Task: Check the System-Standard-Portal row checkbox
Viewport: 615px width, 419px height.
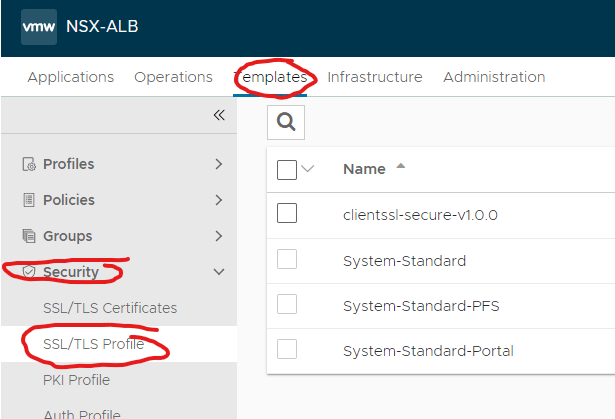Action: [x=287, y=349]
